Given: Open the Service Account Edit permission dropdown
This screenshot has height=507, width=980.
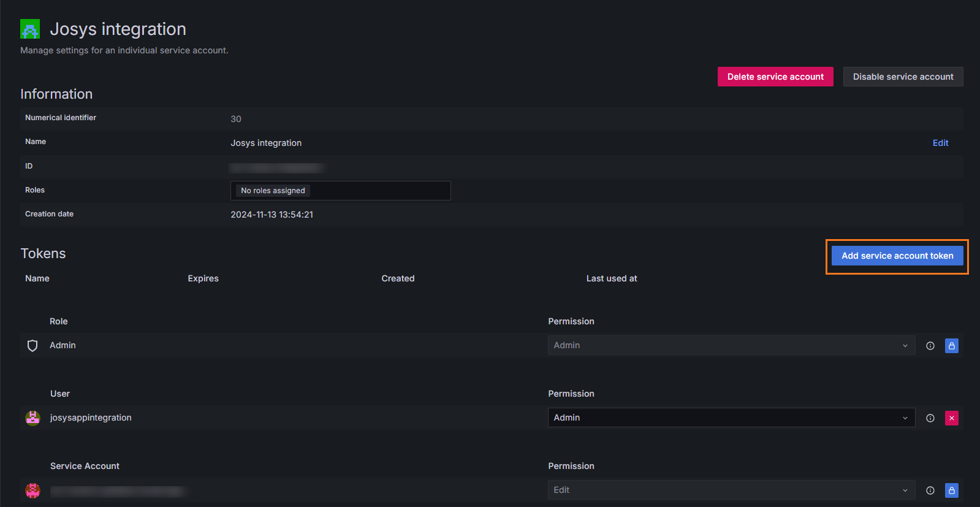Looking at the screenshot, I should pos(731,490).
